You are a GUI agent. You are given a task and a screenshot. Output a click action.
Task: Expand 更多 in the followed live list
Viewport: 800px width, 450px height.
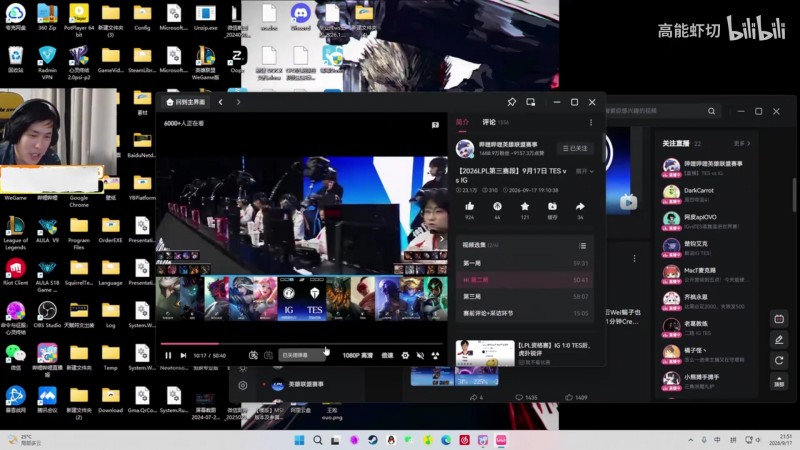(742, 144)
